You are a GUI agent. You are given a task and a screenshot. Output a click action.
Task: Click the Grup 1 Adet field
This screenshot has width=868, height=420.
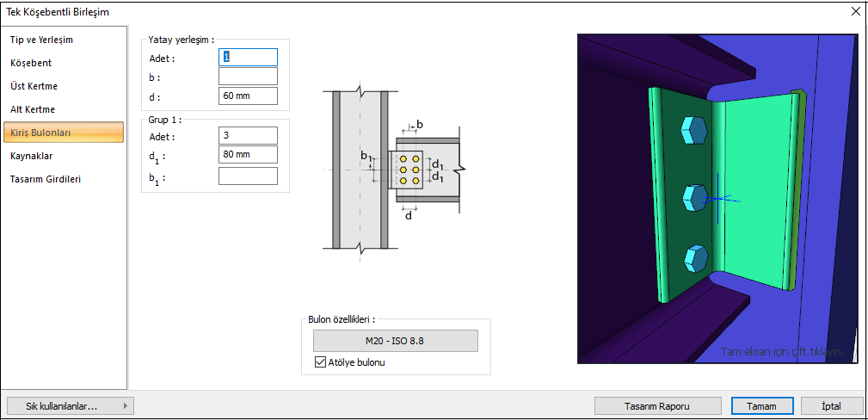248,135
